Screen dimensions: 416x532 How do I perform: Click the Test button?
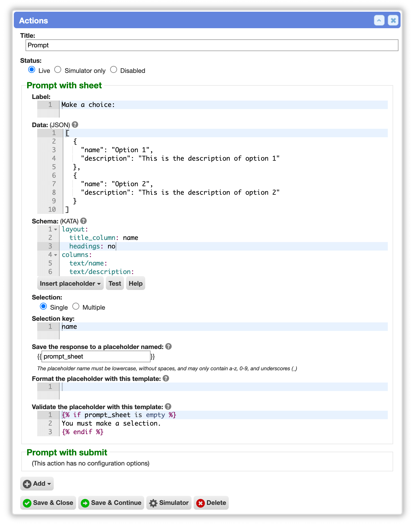point(115,284)
